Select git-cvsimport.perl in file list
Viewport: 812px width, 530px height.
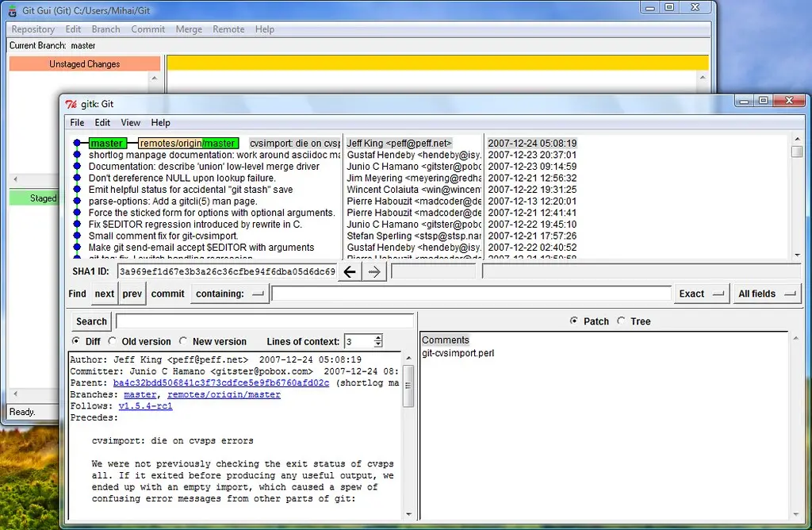click(x=458, y=353)
